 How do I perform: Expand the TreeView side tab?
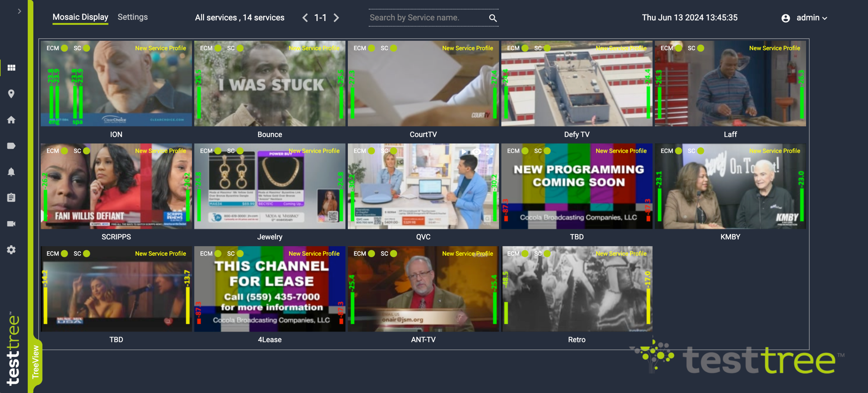(36, 362)
